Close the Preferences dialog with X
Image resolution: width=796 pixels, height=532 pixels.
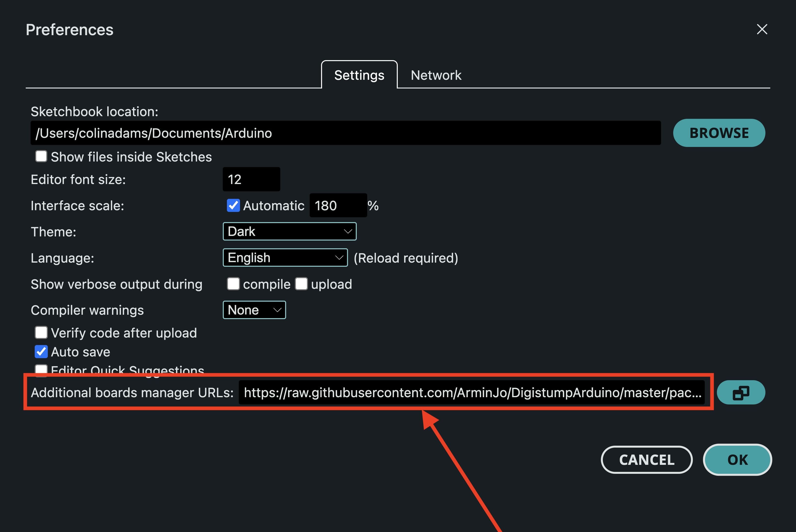click(762, 29)
